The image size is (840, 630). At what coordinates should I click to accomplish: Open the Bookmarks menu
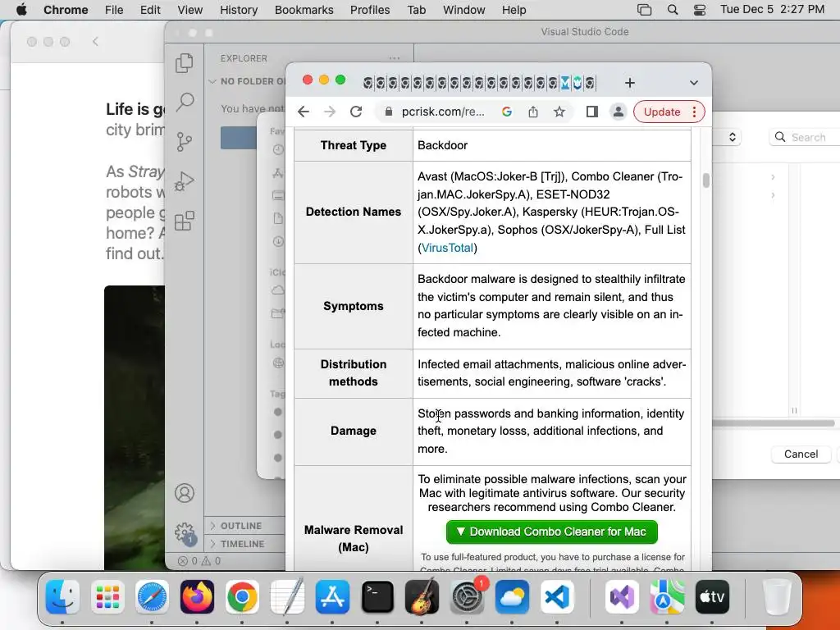tap(304, 10)
